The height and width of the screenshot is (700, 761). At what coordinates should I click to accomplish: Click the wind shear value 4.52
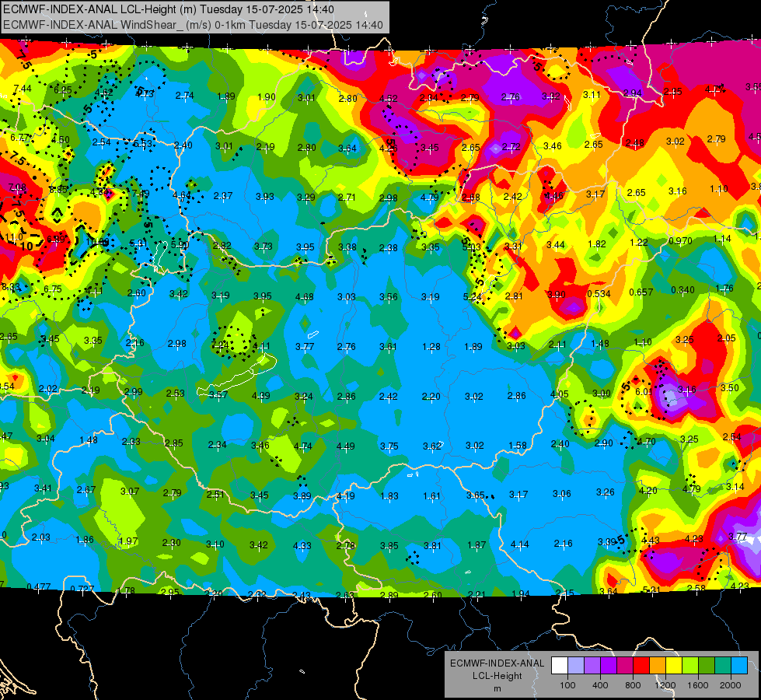coord(388,99)
